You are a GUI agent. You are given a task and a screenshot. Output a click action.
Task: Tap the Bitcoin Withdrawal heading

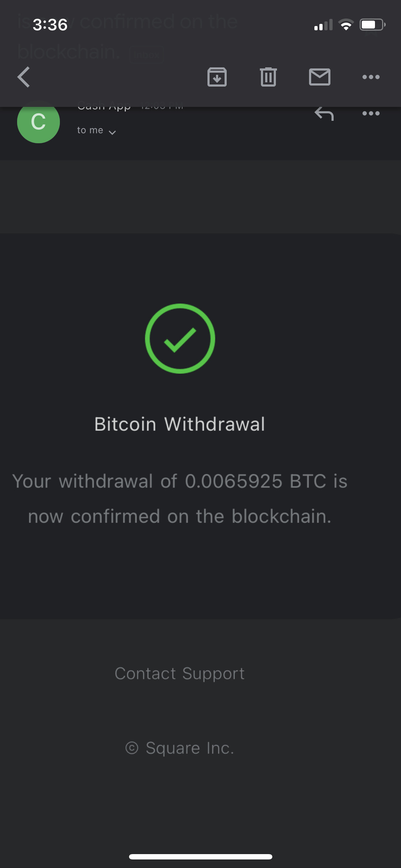180,424
